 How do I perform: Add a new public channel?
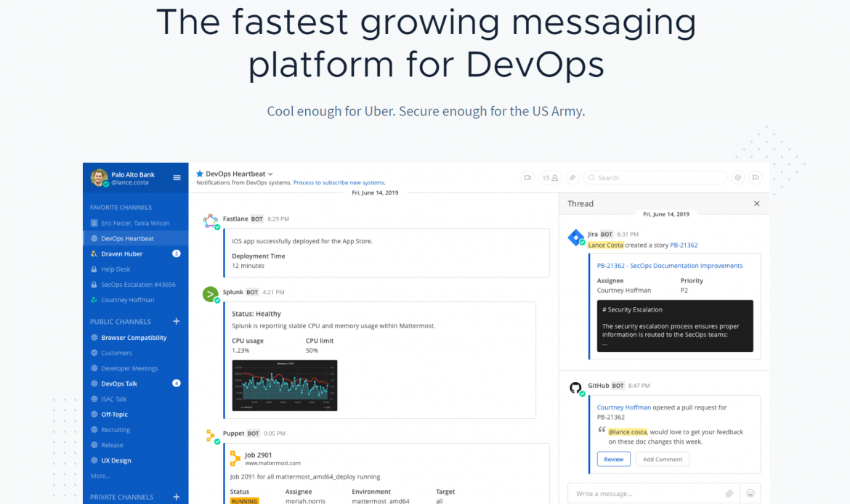[x=176, y=321]
